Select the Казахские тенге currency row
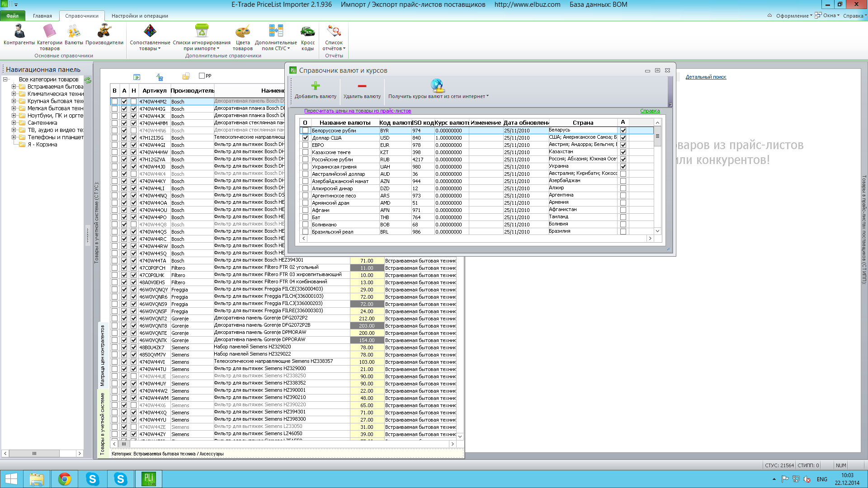The height and width of the screenshot is (488, 868). [x=476, y=152]
